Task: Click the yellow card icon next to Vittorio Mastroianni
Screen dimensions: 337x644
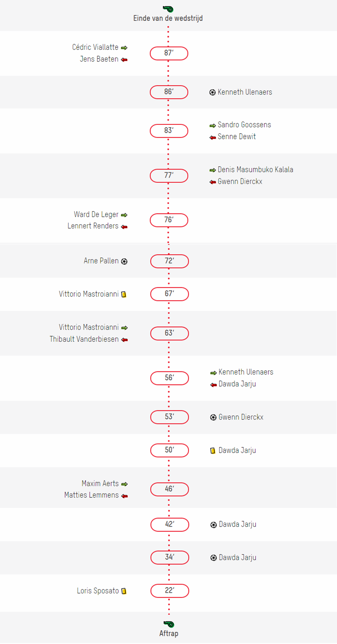Action: pos(124,294)
